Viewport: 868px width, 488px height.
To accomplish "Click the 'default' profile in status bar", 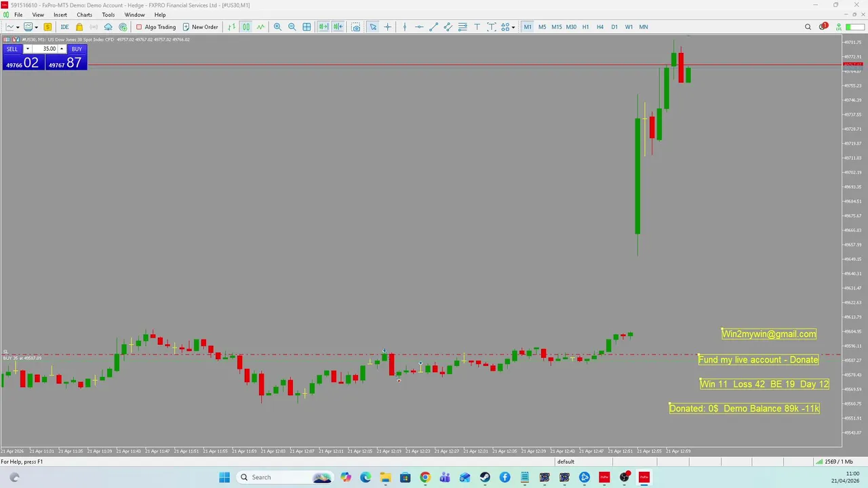I will point(566,462).
